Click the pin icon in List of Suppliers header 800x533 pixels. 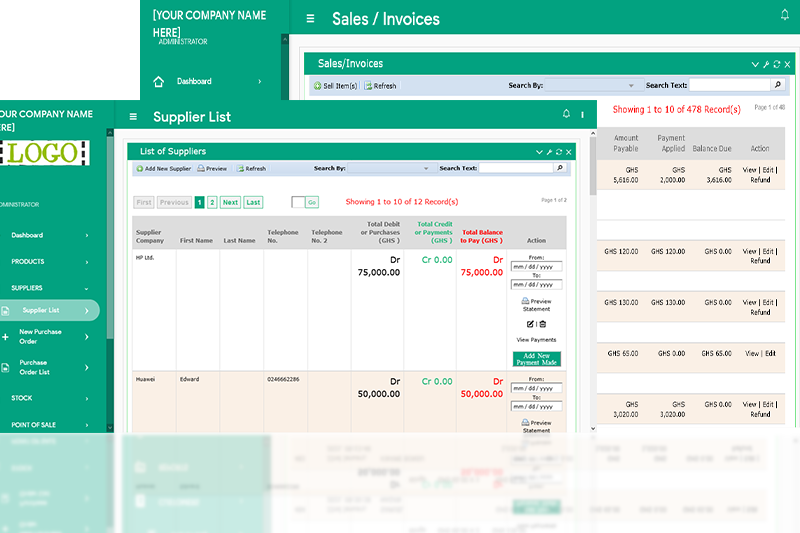coord(549,152)
